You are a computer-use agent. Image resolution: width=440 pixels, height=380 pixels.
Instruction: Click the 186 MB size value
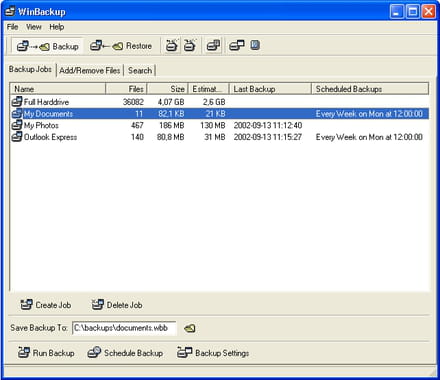click(x=172, y=125)
